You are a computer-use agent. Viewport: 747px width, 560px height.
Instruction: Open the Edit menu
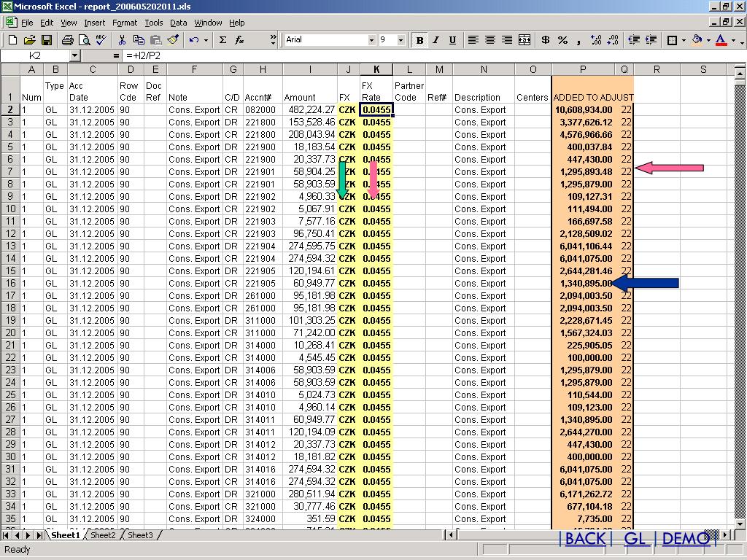[x=47, y=23]
